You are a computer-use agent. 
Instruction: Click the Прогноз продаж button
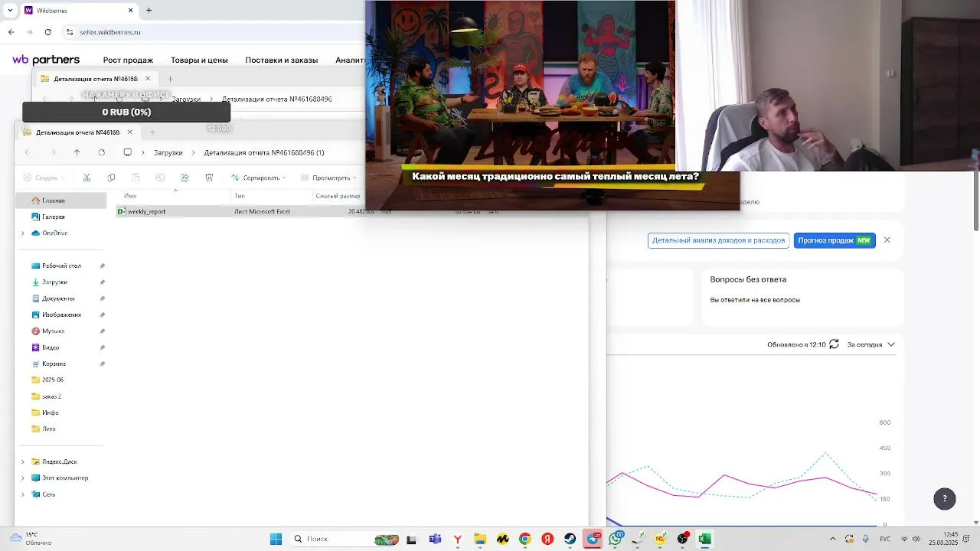click(835, 240)
